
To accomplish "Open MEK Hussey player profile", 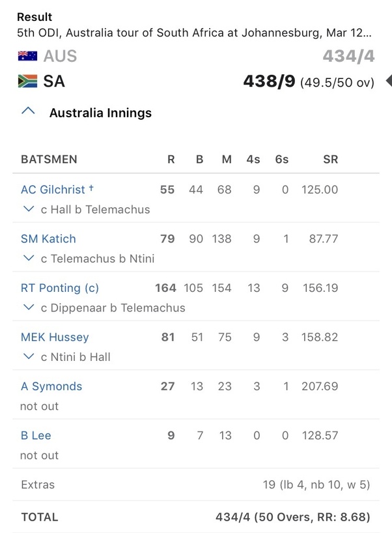I will (55, 337).
